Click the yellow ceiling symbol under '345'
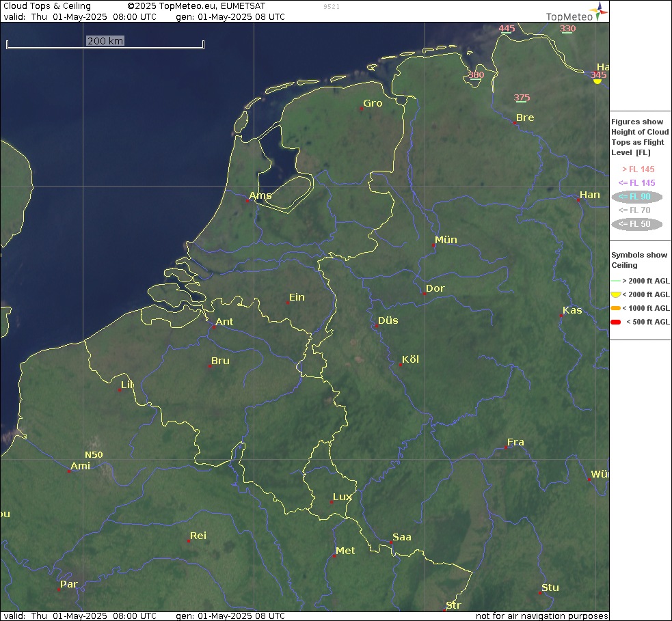This screenshot has width=672, height=621. point(597,81)
